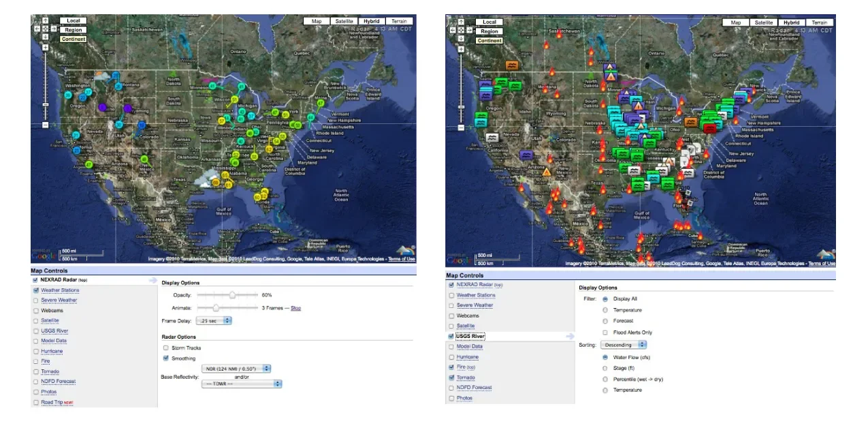Choose Region zoom level on right map
Screen dimensions: 868x430
coord(489,31)
